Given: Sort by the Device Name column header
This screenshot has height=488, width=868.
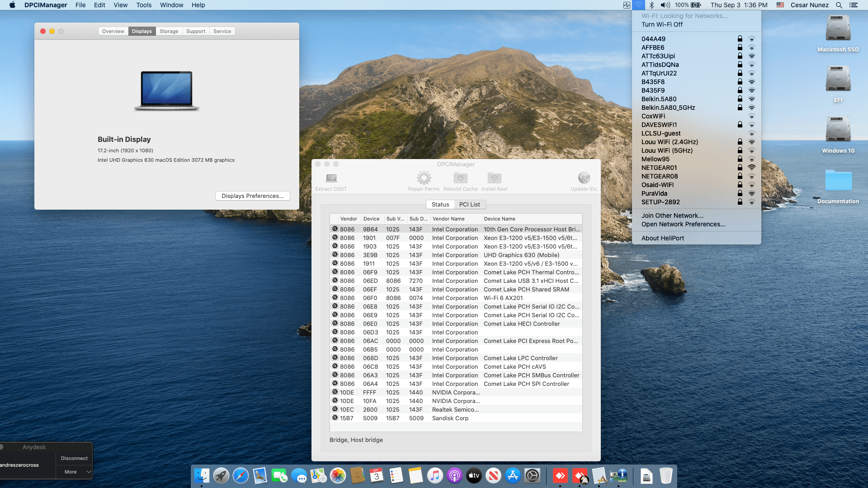Looking at the screenshot, I should [x=532, y=219].
